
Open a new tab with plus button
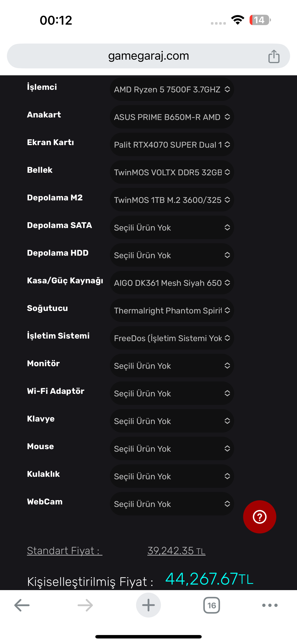tap(148, 605)
